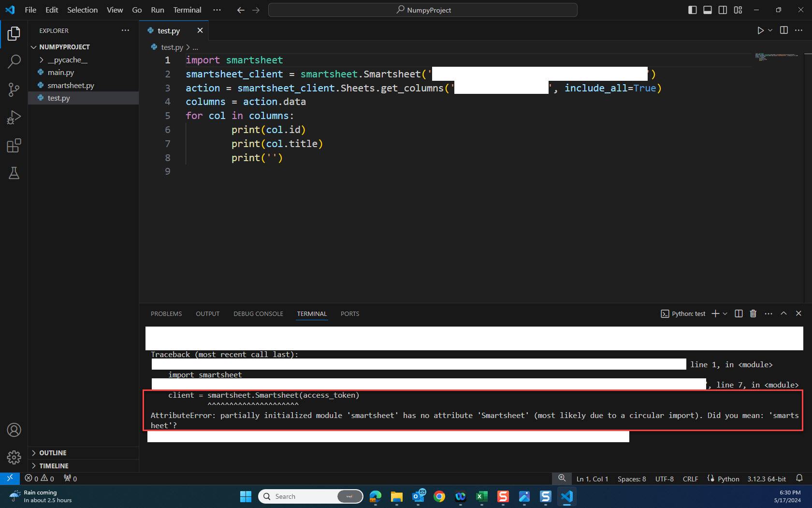Switch to the DEBUG CONSOLE tab
Viewport: 812px width, 508px height.
pos(259,314)
